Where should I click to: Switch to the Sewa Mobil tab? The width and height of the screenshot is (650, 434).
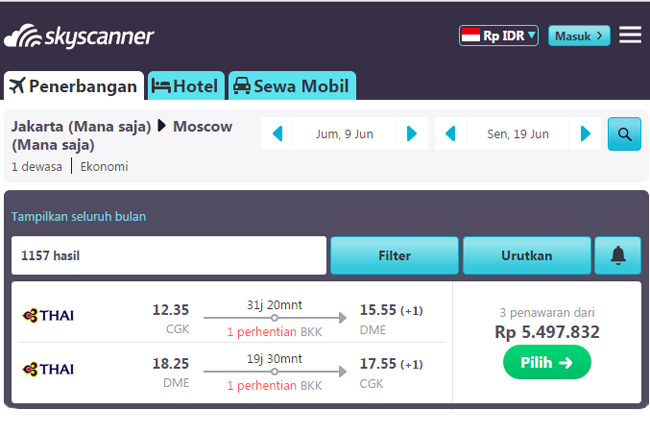click(x=292, y=86)
